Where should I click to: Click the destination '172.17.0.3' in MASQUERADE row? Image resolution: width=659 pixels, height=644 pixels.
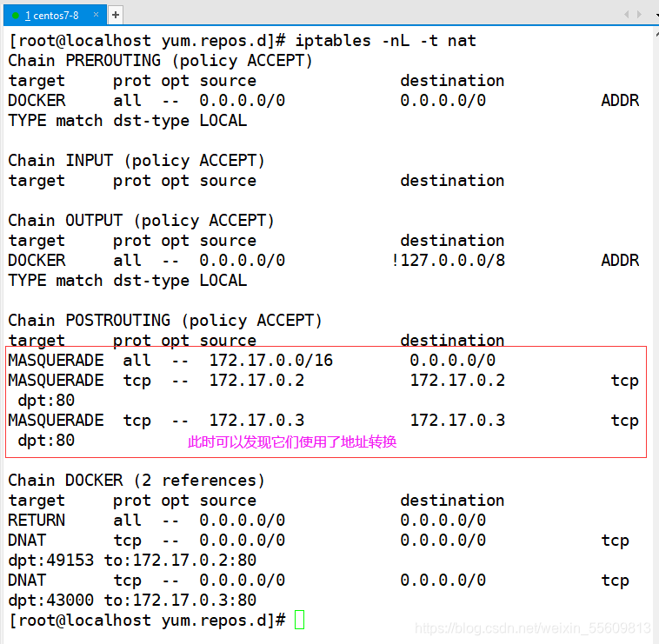(x=457, y=421)
